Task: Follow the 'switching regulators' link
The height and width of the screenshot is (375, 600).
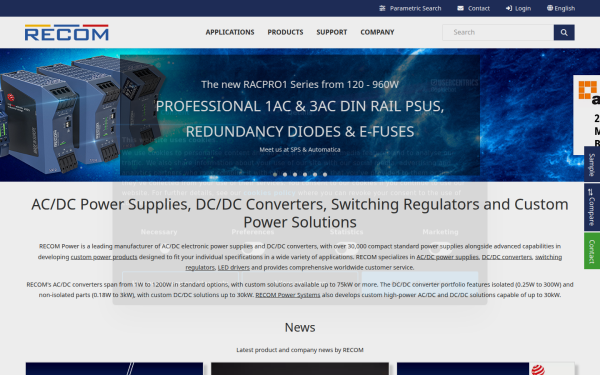Action: point(548,257)
